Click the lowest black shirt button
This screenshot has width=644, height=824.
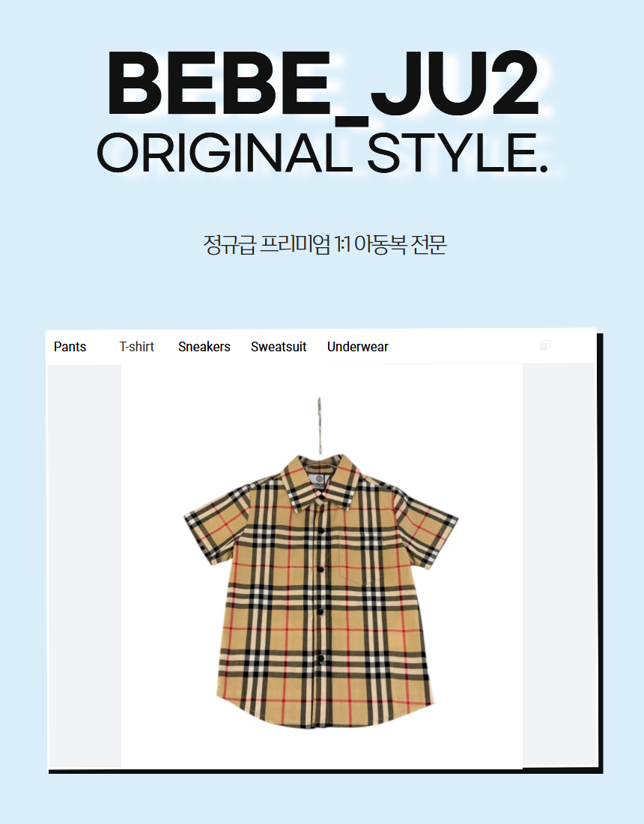click(320, 658)
